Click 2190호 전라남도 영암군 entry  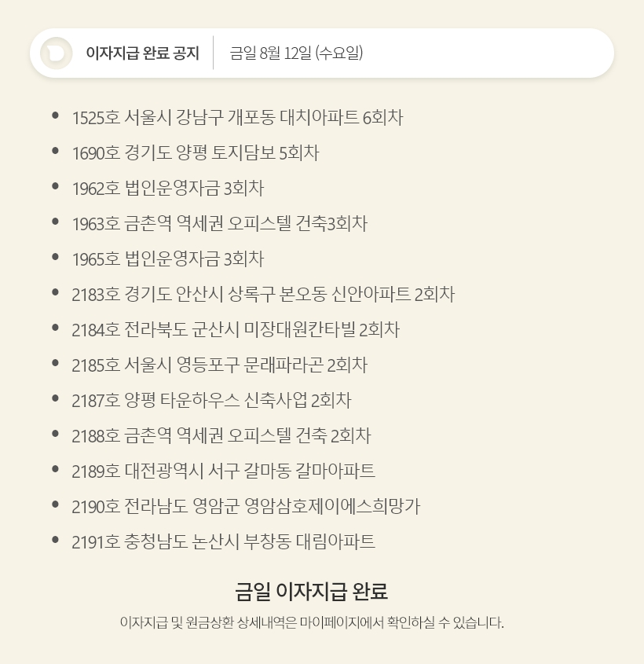(x=245, y=507)
